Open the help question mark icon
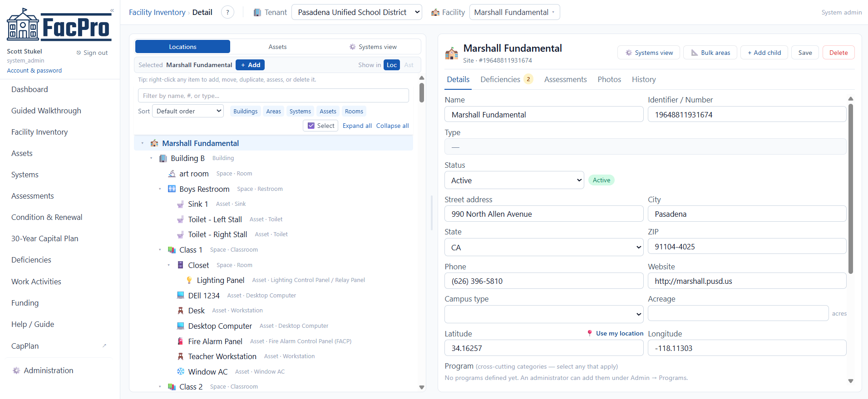 click(x=227, y=12)
